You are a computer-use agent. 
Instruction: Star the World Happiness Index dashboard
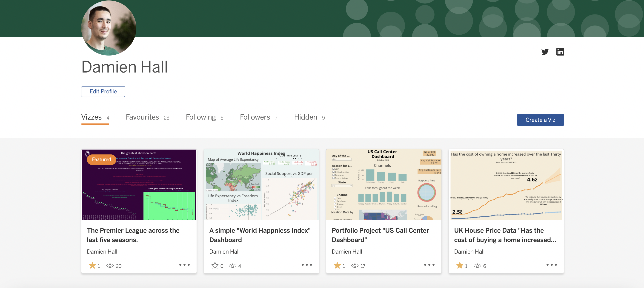point(215,266)
